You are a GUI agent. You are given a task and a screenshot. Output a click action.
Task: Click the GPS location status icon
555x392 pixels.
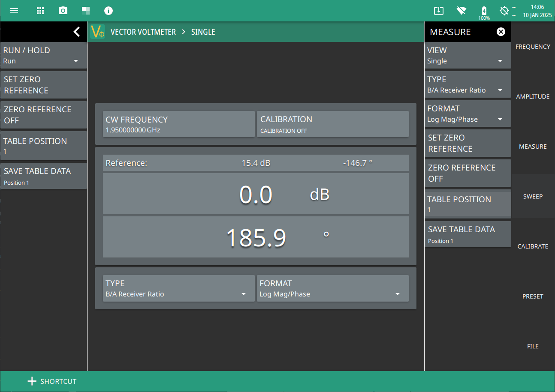504,11
